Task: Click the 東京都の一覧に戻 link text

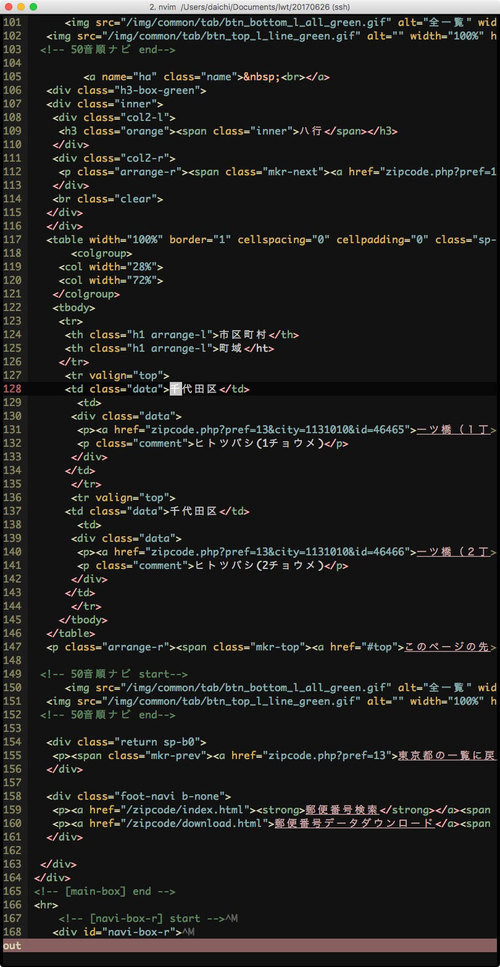Action: (x=447, y=755)
